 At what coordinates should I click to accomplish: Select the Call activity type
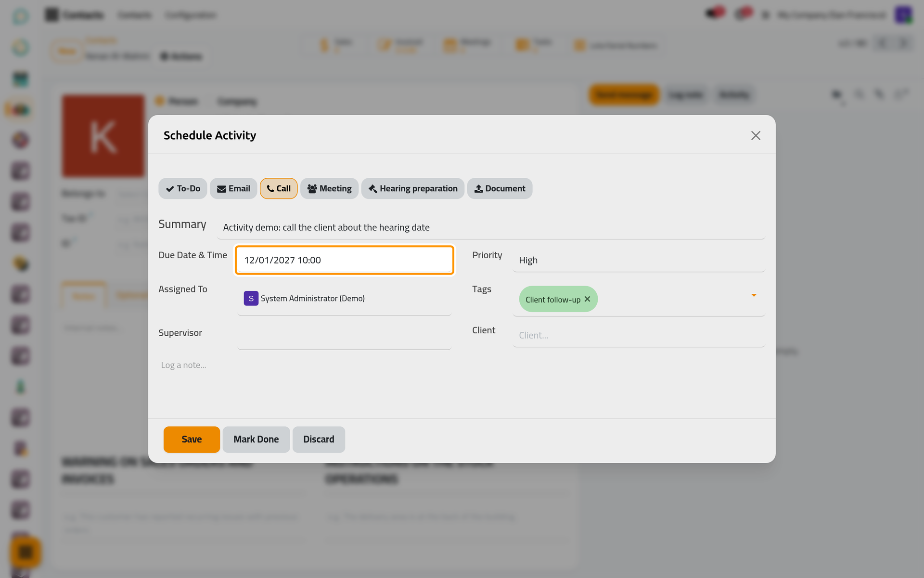coord(279,188)
